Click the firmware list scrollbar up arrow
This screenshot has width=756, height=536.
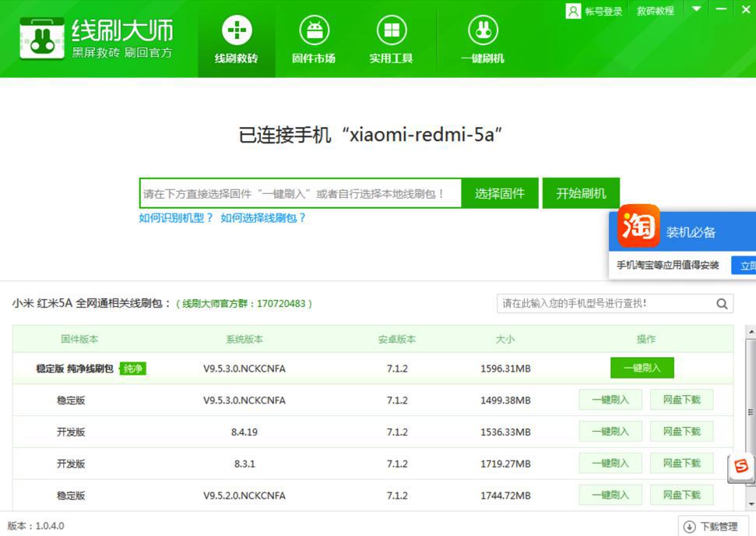(751, 331)
